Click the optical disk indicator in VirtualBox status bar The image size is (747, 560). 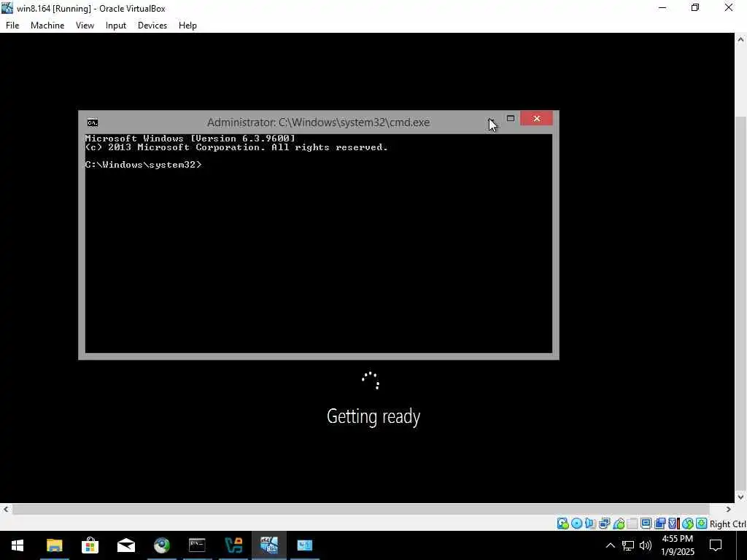point(576,524)
